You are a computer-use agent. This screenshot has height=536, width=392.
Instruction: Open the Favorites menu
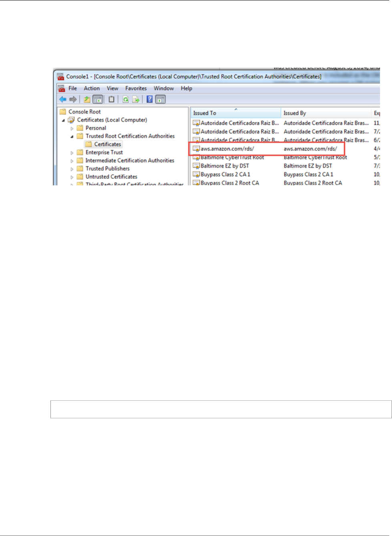click(136, 88)
